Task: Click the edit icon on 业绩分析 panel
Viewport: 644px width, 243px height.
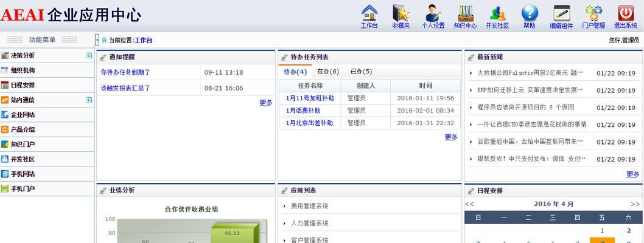Action: [103, 191]
